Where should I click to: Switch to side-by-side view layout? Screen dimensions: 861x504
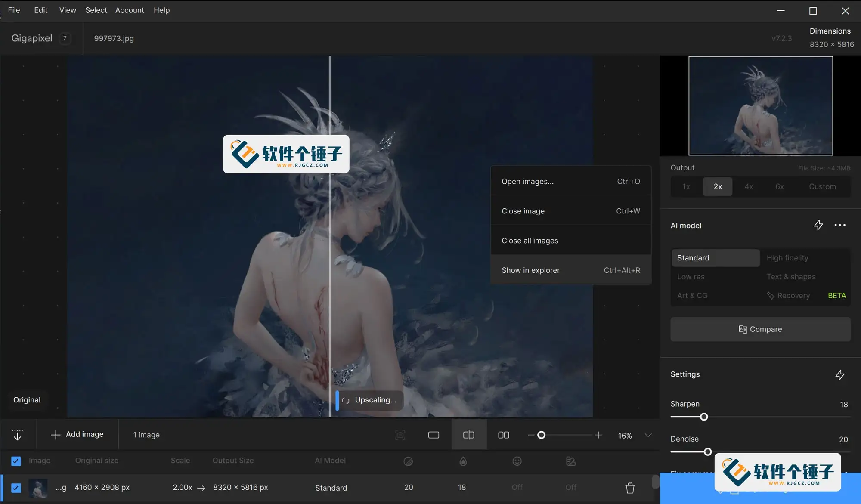[x=503, y=435]
